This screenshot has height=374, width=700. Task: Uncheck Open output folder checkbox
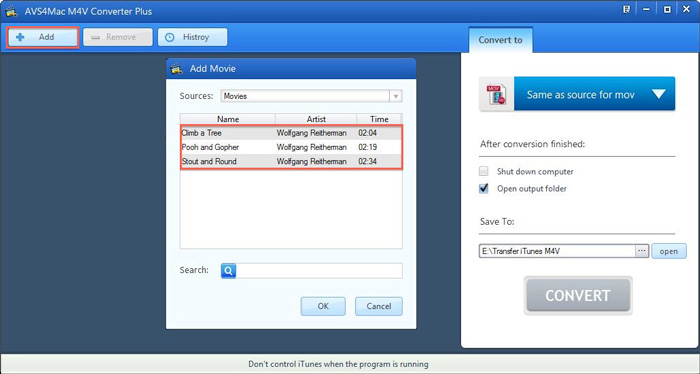pyautogui.click(x=483, y=189)
